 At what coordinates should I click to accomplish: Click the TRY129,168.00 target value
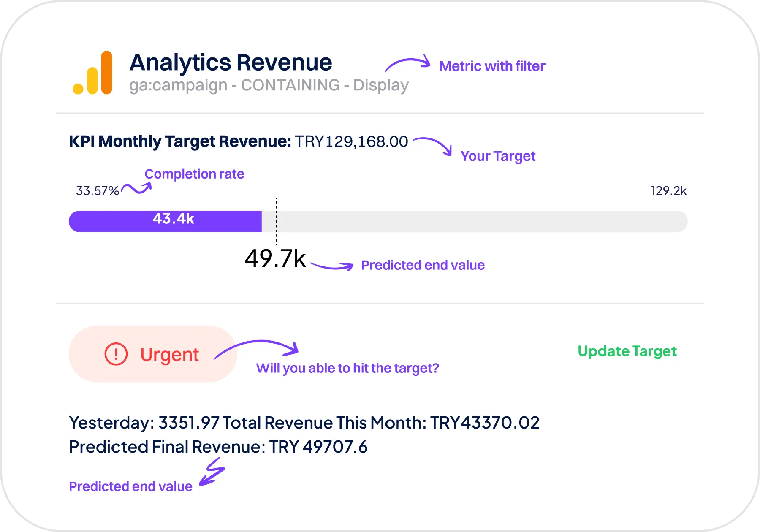351,141
